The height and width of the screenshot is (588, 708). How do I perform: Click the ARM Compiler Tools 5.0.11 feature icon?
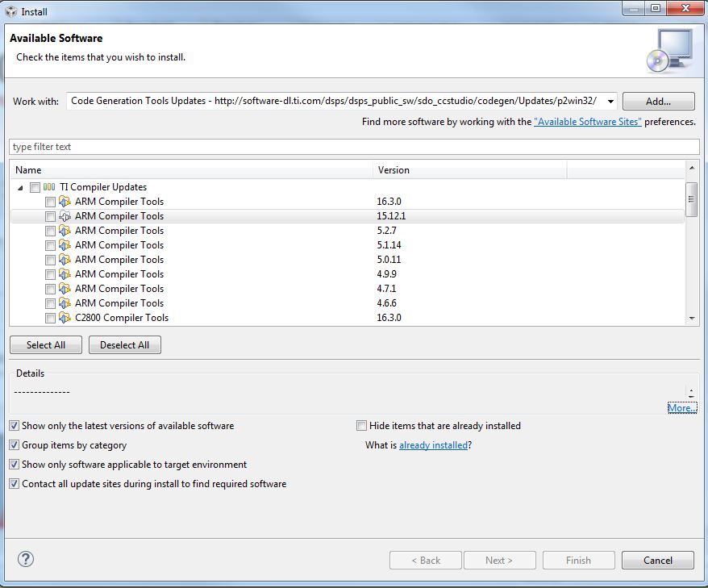coord(65,259)
